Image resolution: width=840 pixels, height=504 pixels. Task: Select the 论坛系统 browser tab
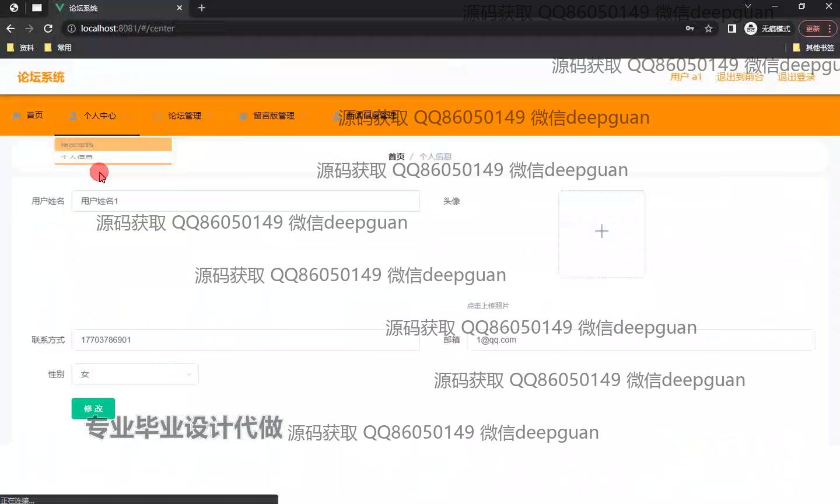(x=118, y=8)
